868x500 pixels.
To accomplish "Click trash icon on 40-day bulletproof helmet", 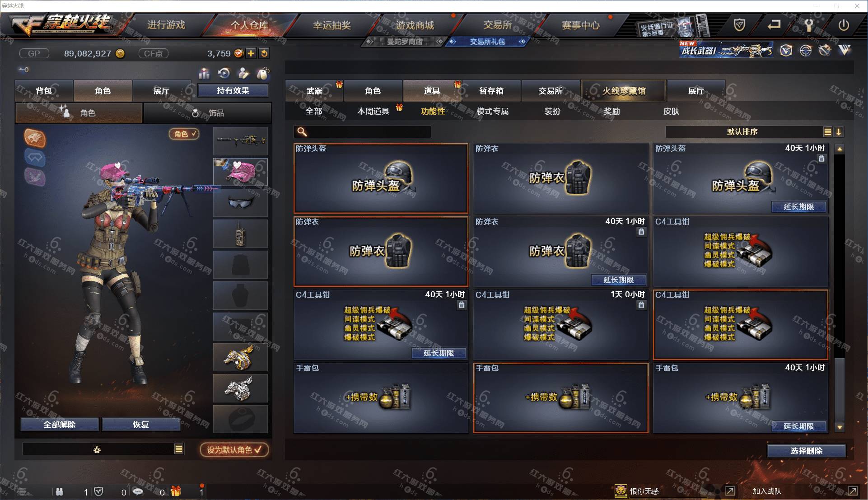I will [x=821, y=159].
